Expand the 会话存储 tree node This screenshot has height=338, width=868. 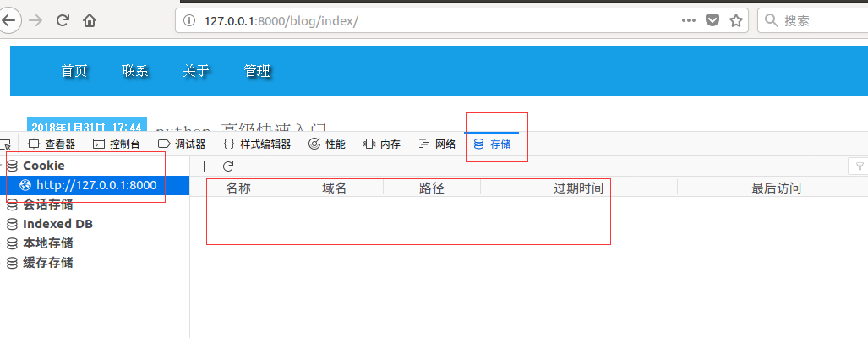47,204
